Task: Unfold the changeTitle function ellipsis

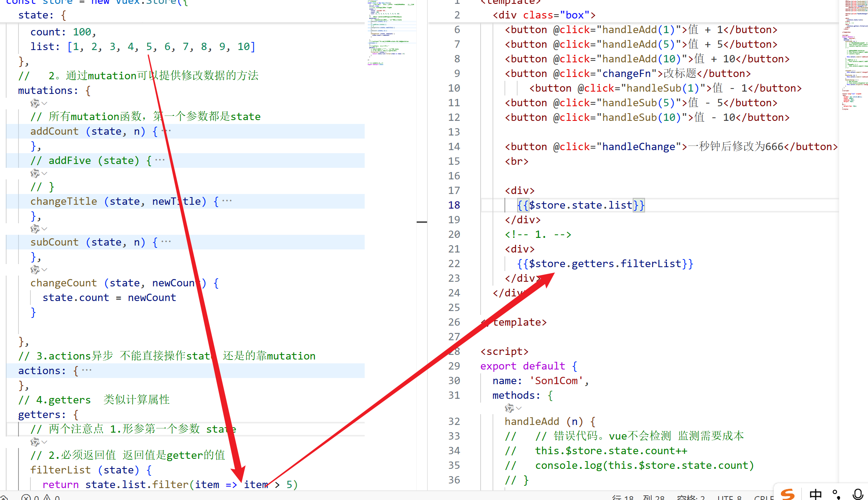Action: [x=227, y=201]
